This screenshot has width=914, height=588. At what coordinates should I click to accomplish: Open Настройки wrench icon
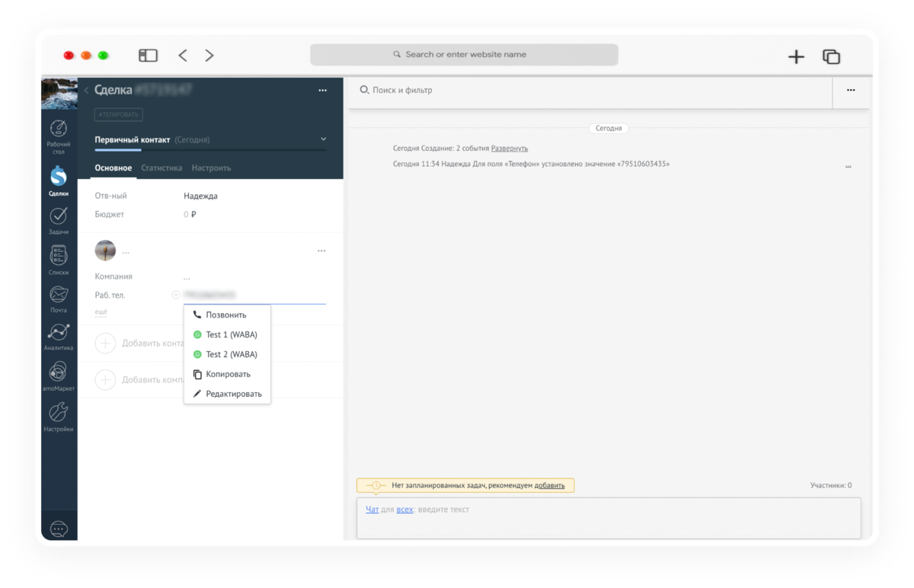[59, 417]
